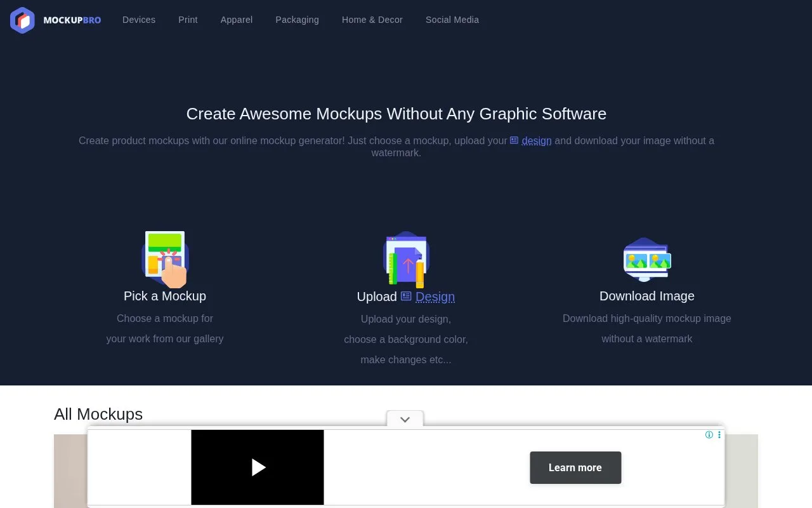This screenshot has width=812, height=508.
Task: Click the Pick a Mockup hand icon
Action: tap(165, 259)
